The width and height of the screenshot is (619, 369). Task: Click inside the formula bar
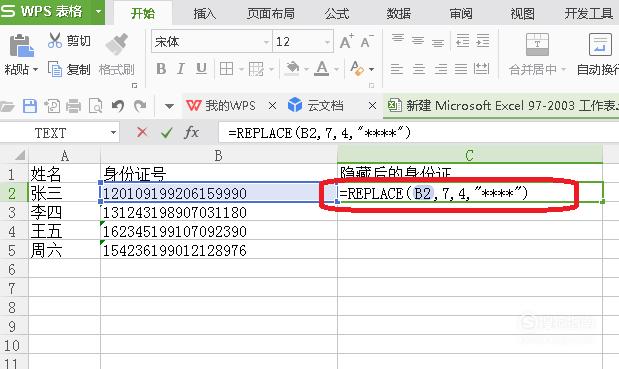(x=418, y=132)
